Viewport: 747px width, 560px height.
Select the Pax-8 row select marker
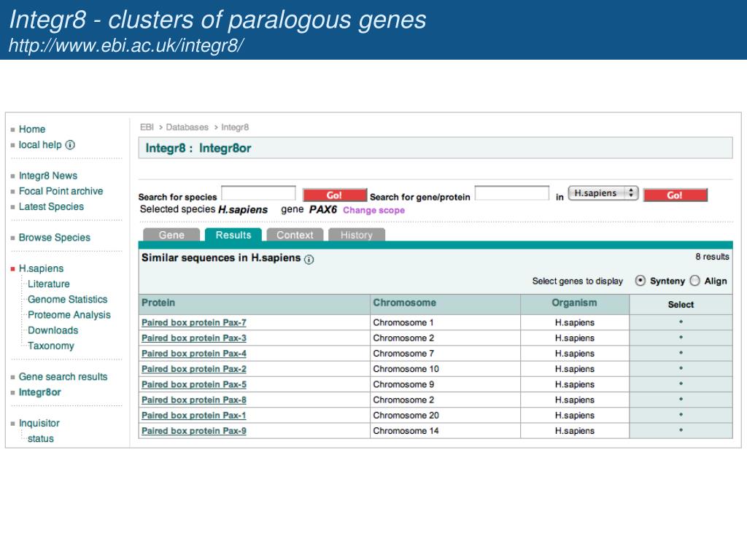tap(681, 399)
